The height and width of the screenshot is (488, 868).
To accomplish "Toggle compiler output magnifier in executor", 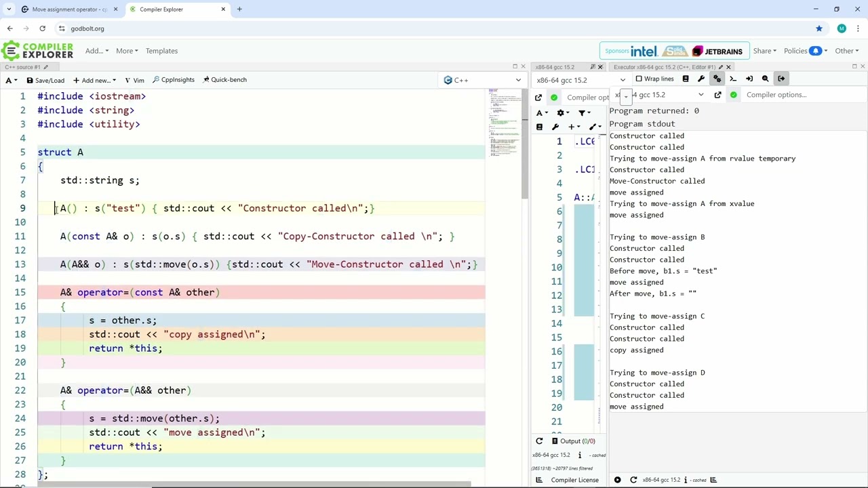I will point(766,79).
